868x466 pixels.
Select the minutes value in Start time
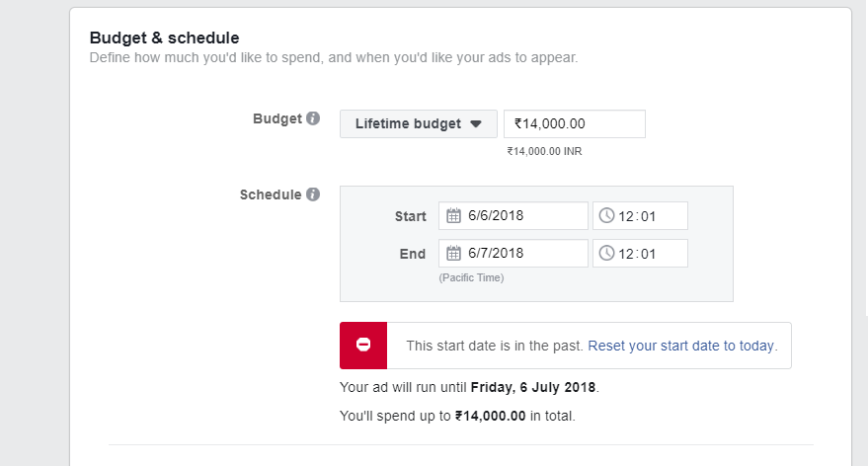click(x=648, y=216)
